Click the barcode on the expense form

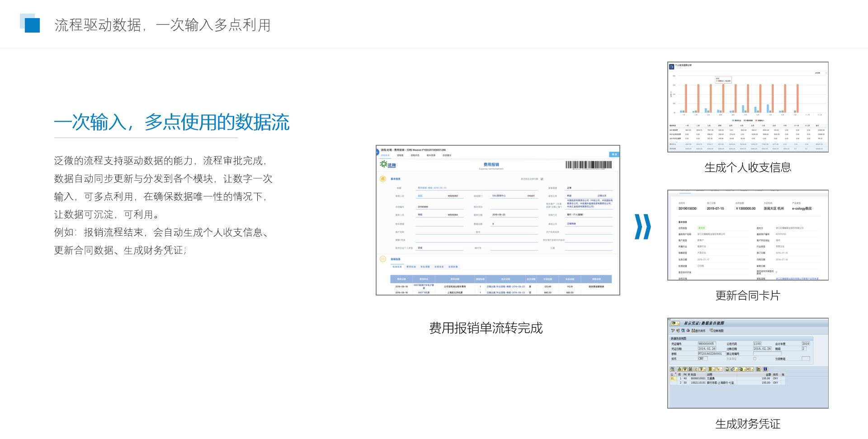[589, 165]
